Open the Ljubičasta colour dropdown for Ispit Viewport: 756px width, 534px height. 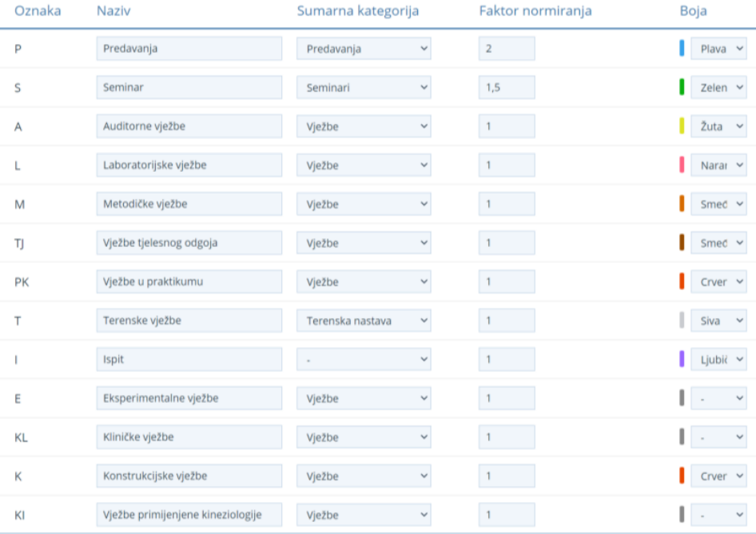tap(718, 360)
